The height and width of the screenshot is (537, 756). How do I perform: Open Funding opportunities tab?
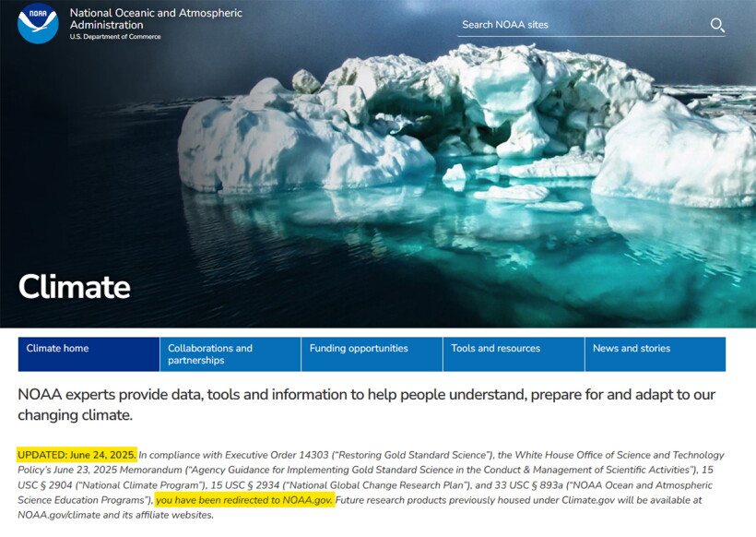372,354
